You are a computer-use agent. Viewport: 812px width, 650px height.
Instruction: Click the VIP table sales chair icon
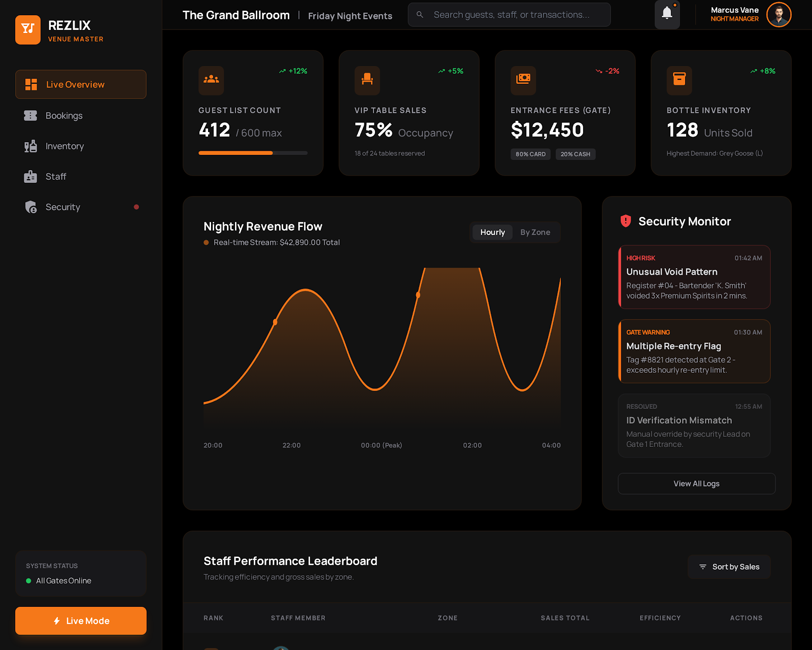367,80
